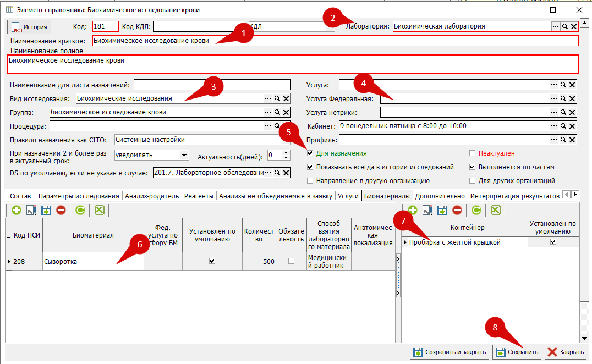Screen dimensions: 592x364
Task: Toggle Показывать всегда в истории исследований
Action: tap(310, 167)
